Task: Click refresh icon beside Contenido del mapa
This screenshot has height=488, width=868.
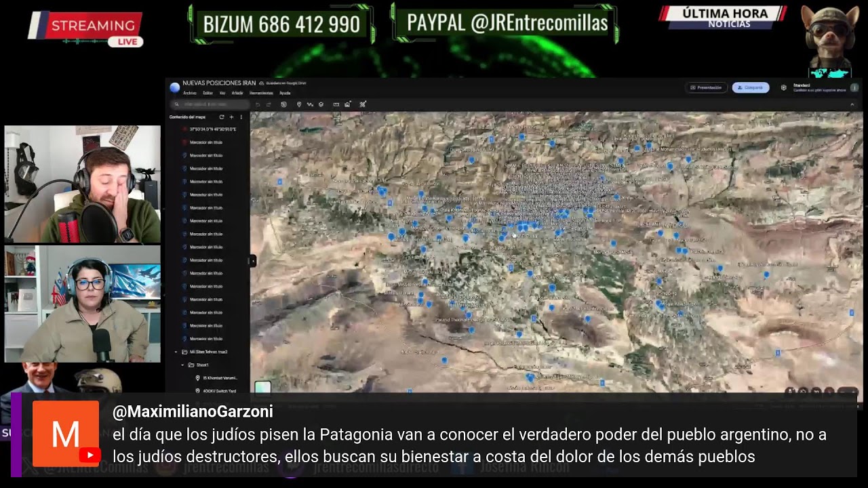Action: click(222, 117)
